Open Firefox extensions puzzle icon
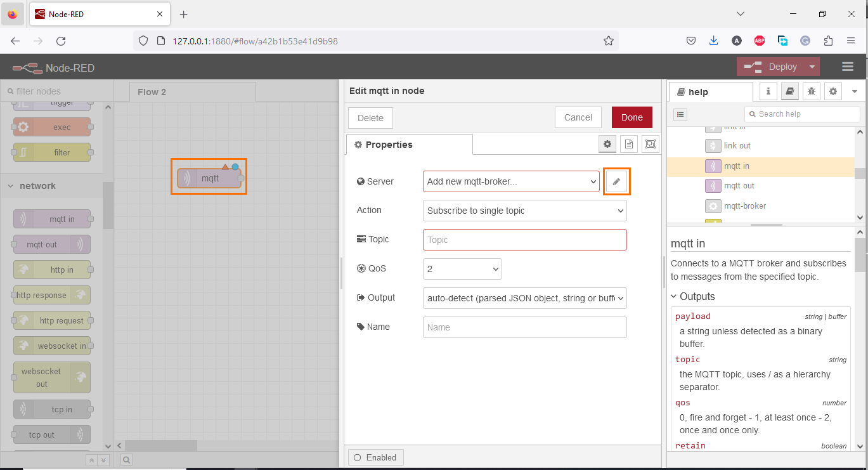This screenshot has width=868, height=470. click(x=828, y=41)
